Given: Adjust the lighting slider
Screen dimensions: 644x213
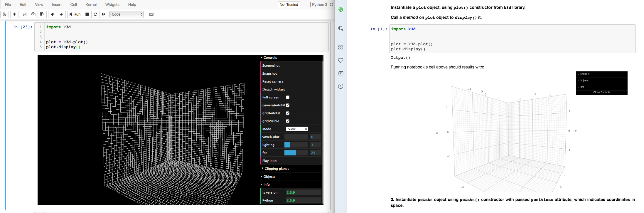Looking at the screenshot, I should (296, 145).
